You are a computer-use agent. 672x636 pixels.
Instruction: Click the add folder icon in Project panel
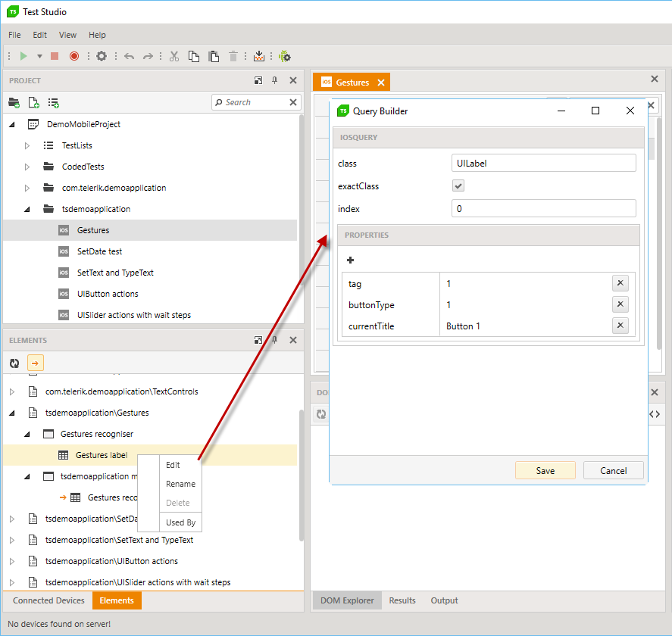click(x=14, y=103)
